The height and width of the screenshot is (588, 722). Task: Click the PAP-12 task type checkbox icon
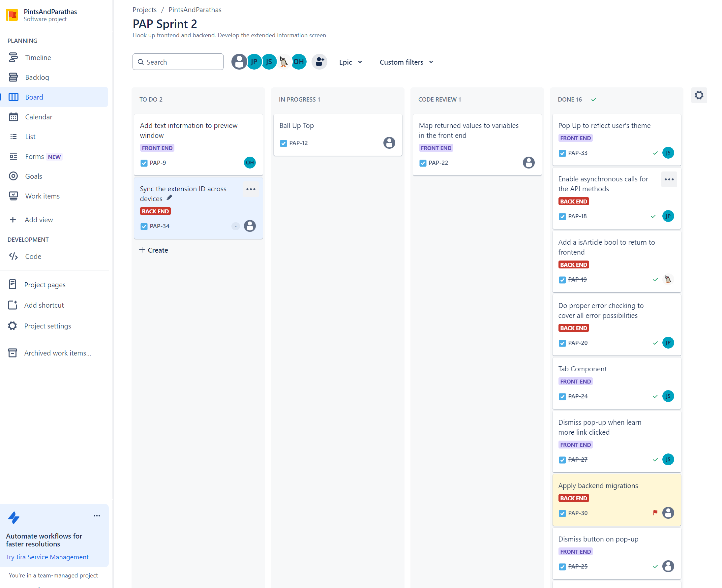[283, 143]
